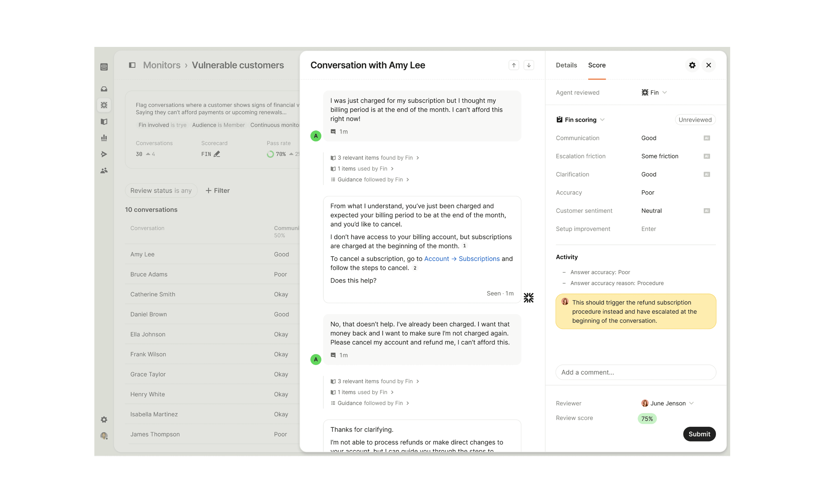Screen dimensions: 825x504
Task: Open the Agent reviewed Fin dropdown
Action: (654, 93)
